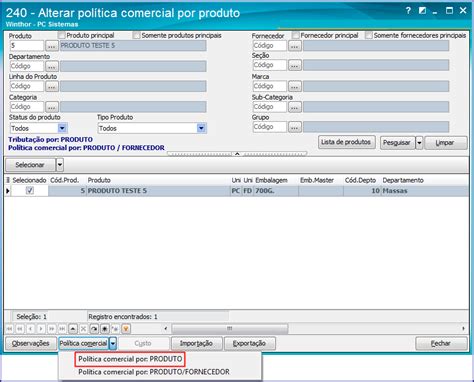Click the edit record up-arrow navigator icon
The width and height of the screenshot is (474, 382).
coord(73,329)
